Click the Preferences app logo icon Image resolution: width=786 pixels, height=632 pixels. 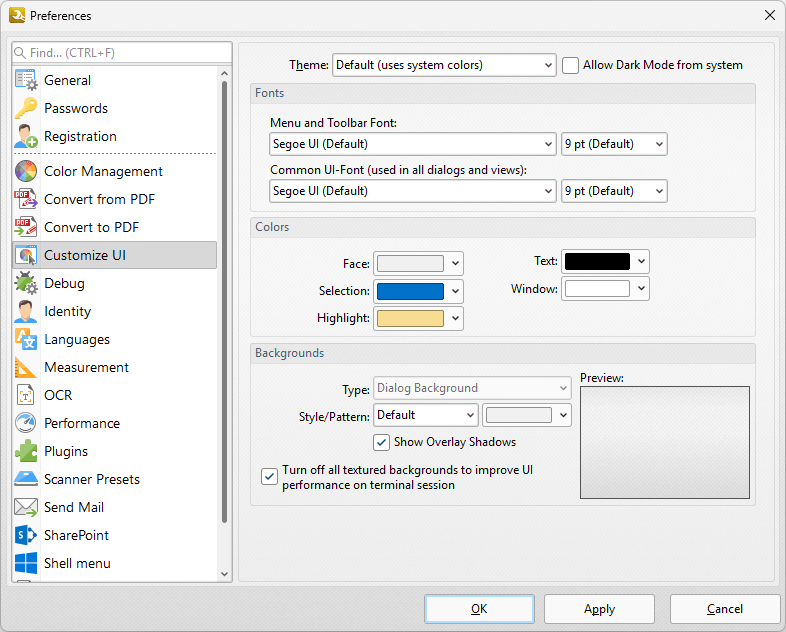(x=17, y=16)
